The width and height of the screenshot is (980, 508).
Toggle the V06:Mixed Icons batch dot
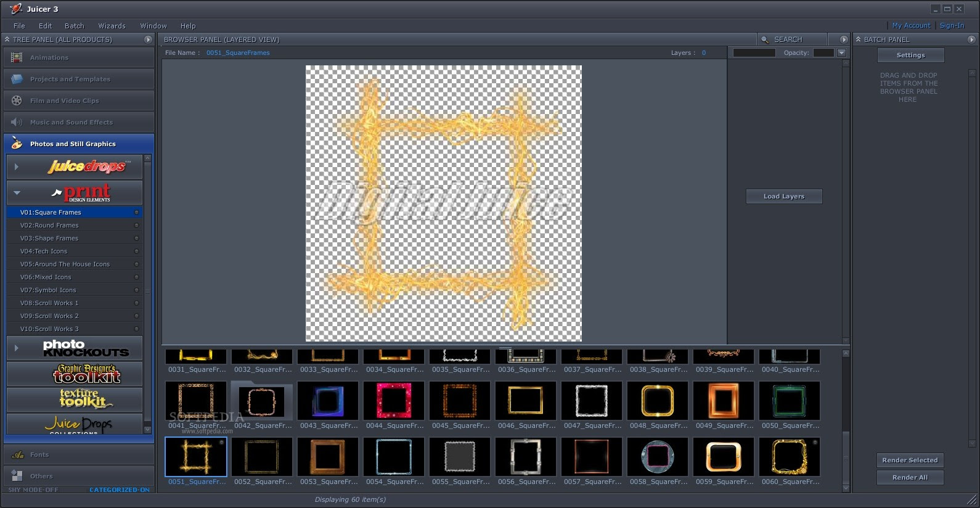point(137,277)
